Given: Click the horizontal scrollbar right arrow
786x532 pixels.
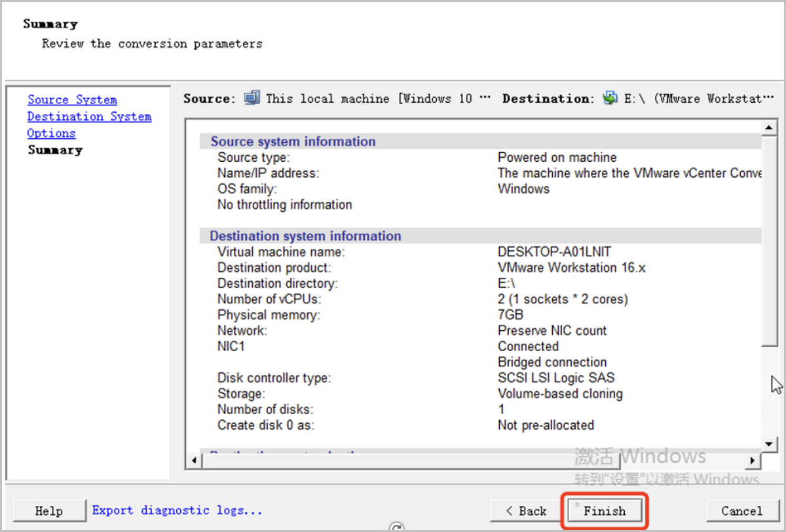Looking at the screenshot, I should click(x=753, y=461).
